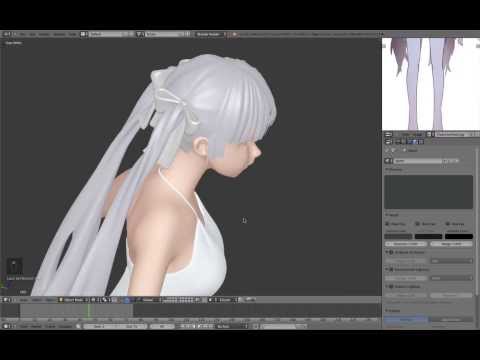Open the Timeline editor type icon
480x360 pixels.
tap(7, 326)
